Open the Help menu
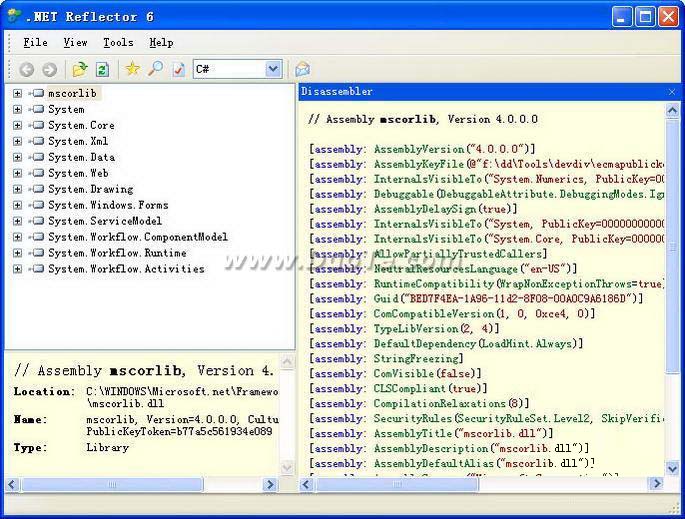The width and height of the screenshot is (685, 519). 161,42
